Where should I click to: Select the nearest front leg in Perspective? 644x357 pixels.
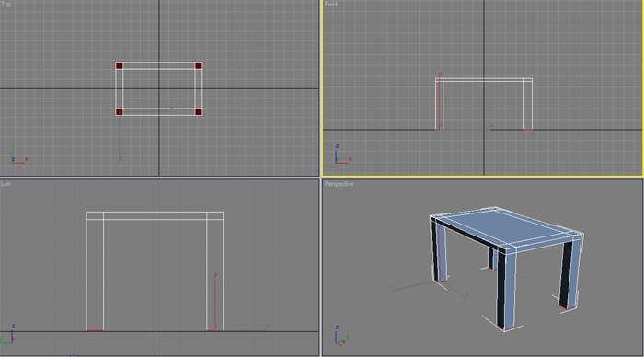[506, 290]
